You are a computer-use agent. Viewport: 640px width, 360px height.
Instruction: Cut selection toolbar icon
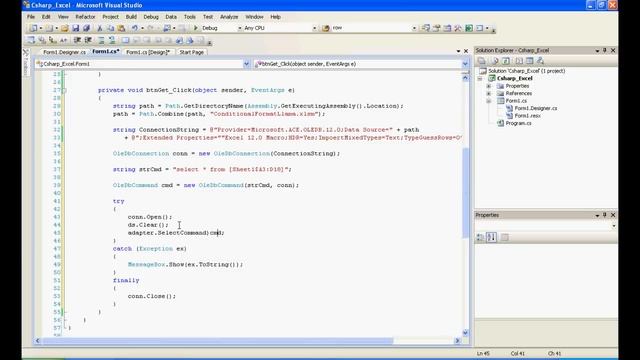coord(100,28)
